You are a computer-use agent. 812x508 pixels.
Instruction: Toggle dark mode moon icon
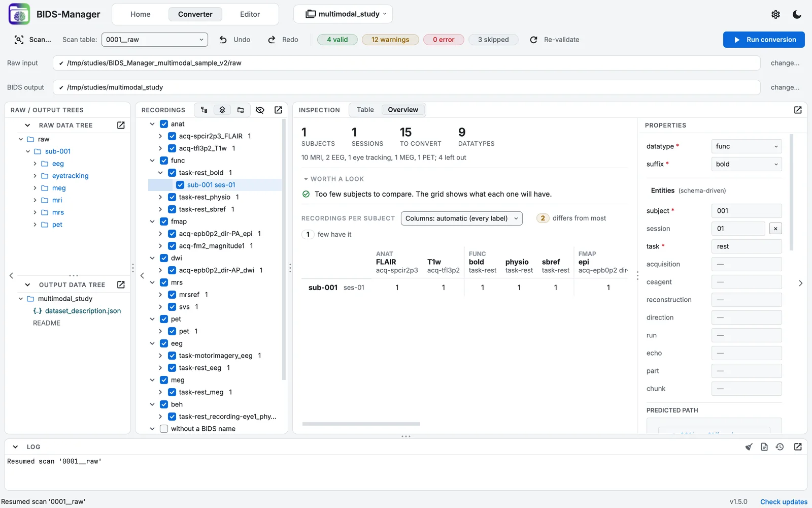(797, 14)
